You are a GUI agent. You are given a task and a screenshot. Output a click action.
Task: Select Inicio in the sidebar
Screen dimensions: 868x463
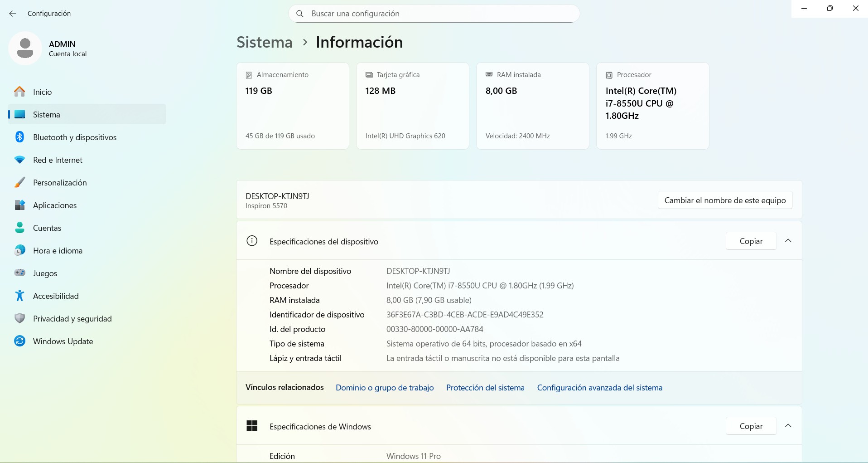[x=42, y=92]
